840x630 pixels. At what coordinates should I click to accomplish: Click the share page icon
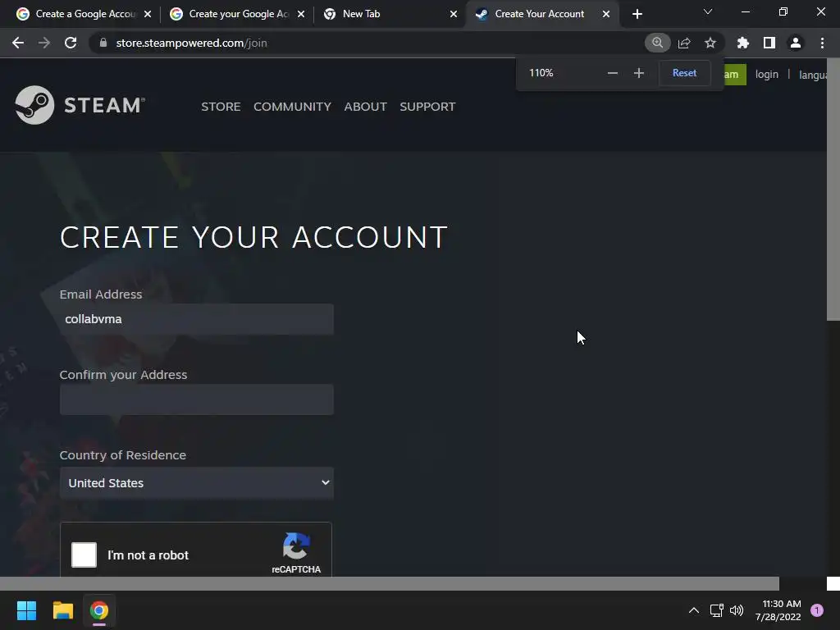(x=684, y=43)
